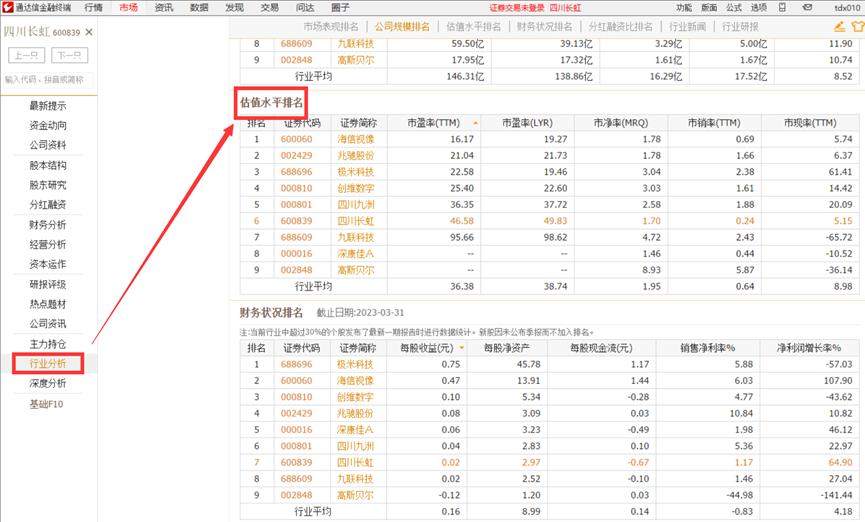Focus the stock code search input field

pyautogui.click(x=48, y=80)
